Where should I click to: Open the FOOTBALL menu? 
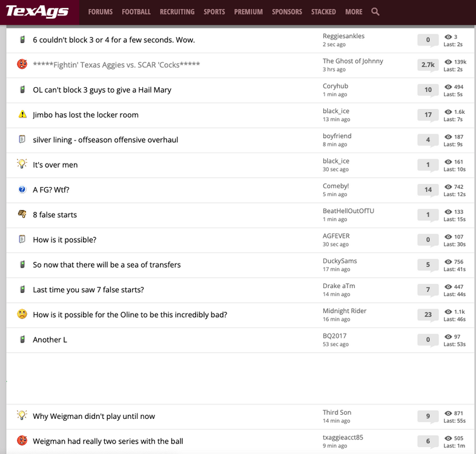click(x=136, y=12)
